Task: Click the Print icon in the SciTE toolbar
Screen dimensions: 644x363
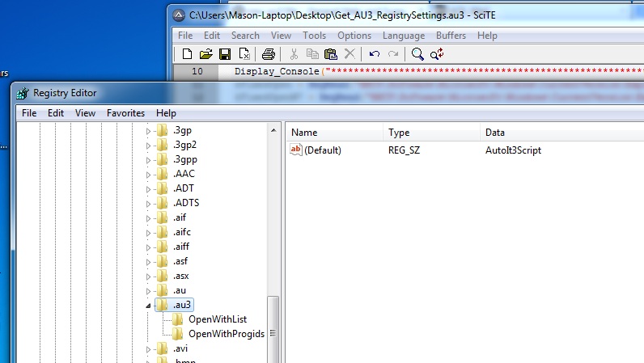Action: click(269, 54)
